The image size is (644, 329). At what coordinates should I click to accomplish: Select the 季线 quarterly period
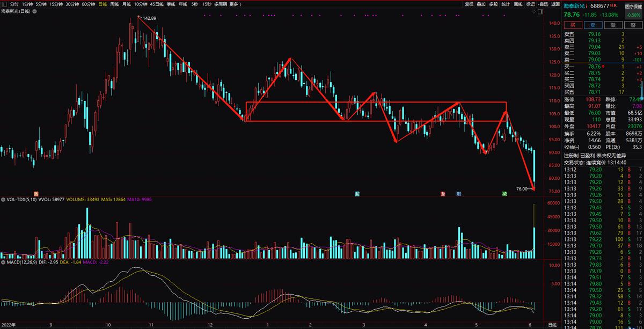pos(171,4)
